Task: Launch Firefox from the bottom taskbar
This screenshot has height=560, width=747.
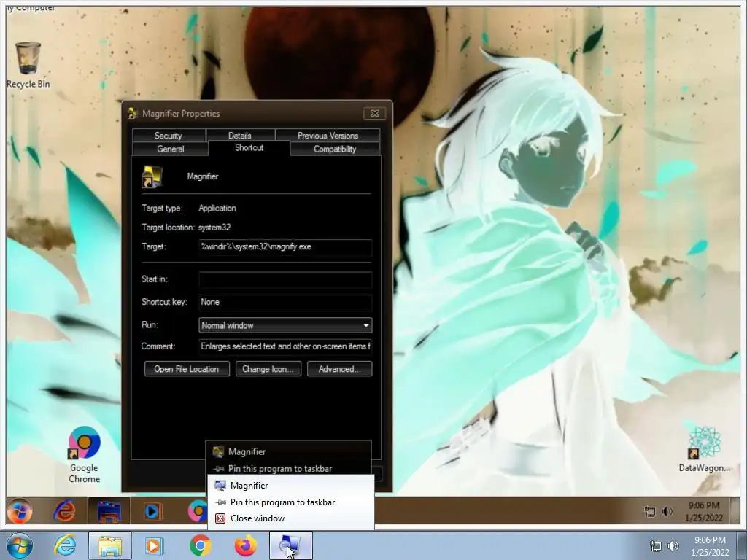Action: [x=245, y=545]
